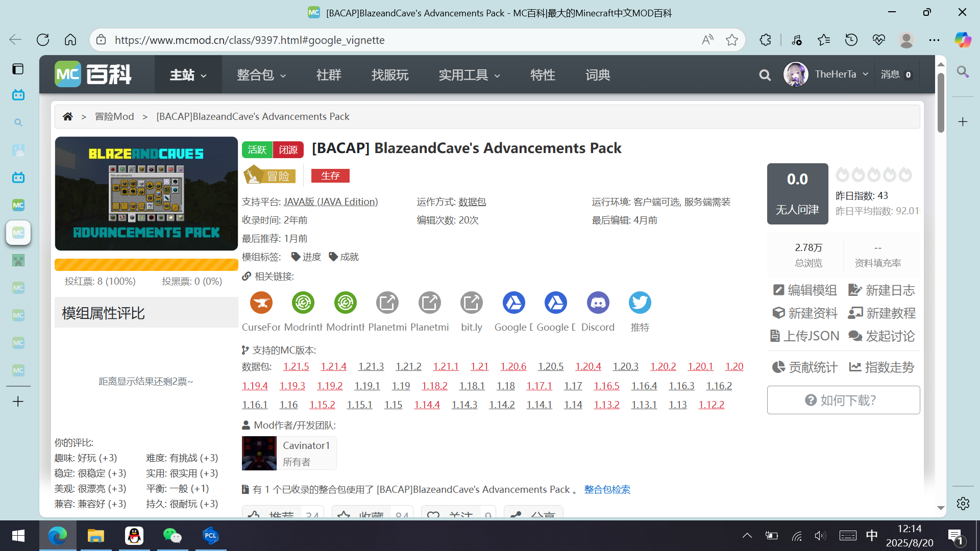Open the bit.ly external link icon
980x551 pixels.
pyautogui.click(x=471, y=303)
